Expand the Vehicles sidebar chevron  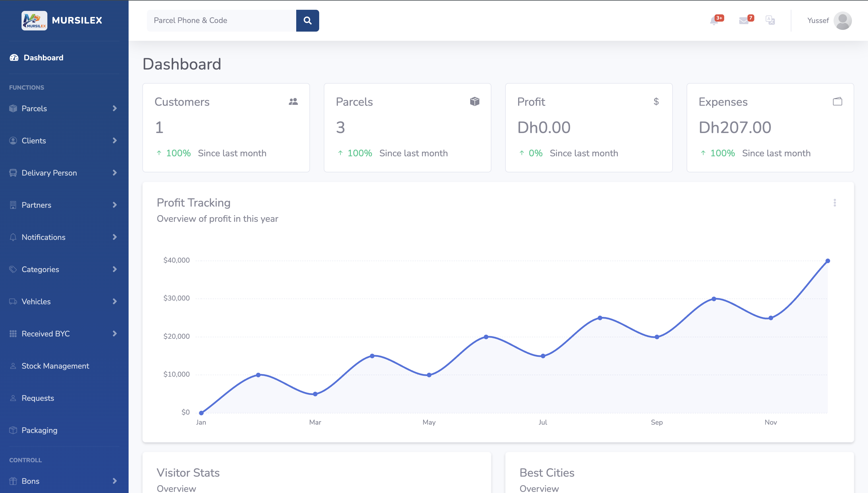pyautogui.click(x=115, y=301)
